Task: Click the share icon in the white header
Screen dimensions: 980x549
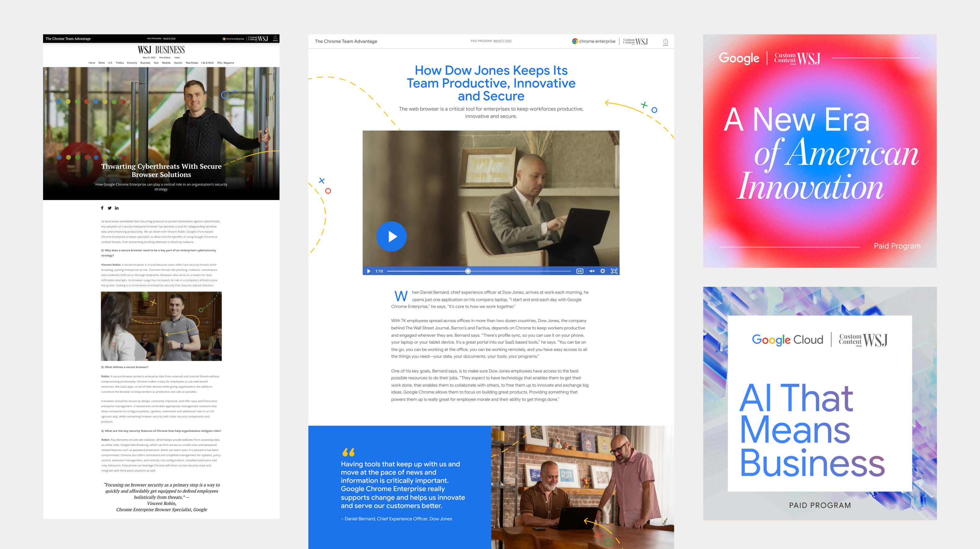Action: coord(665,41)
